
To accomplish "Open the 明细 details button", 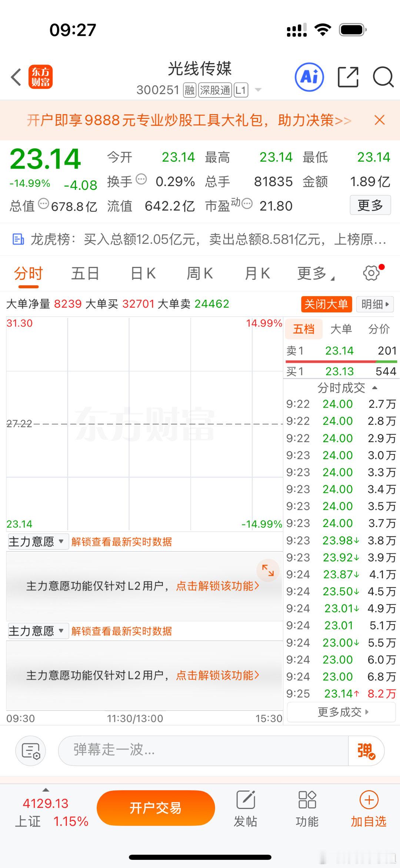I will point(375,304).
